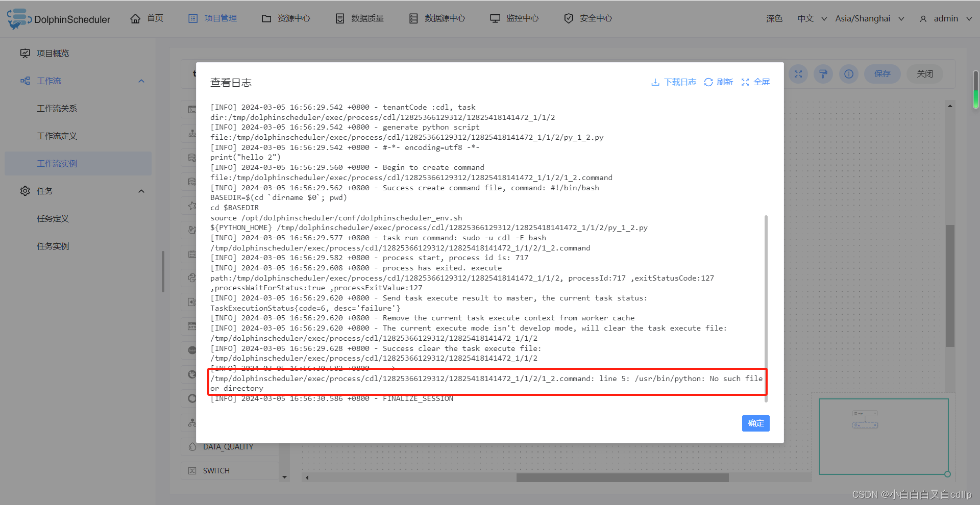This screenshot has width=980, height=505.
Task: Click the admin user avatar icon
Action: point(923,19)
